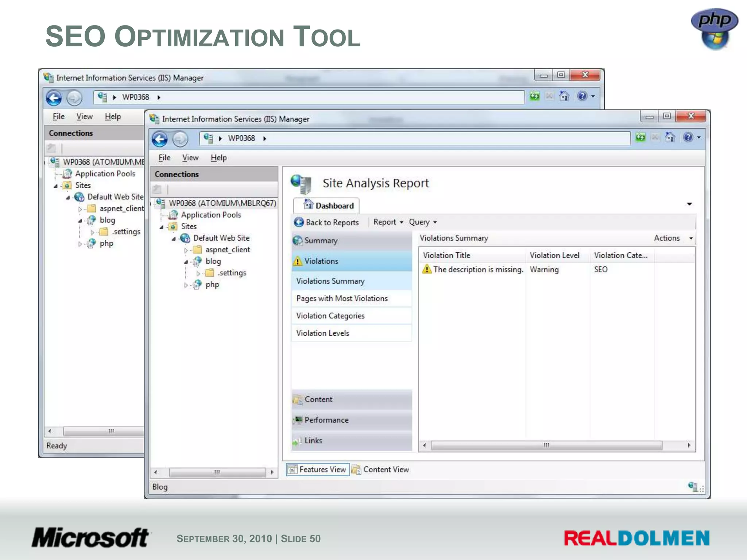747x560 pixels.
Task: Open the File menu in rear window
Action: [59, 116]
